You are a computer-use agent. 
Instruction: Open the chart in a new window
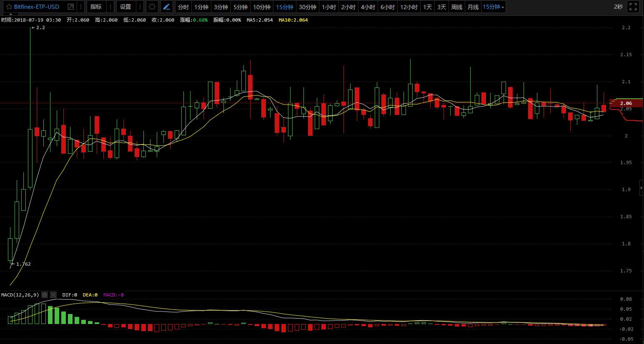(71, 7)
